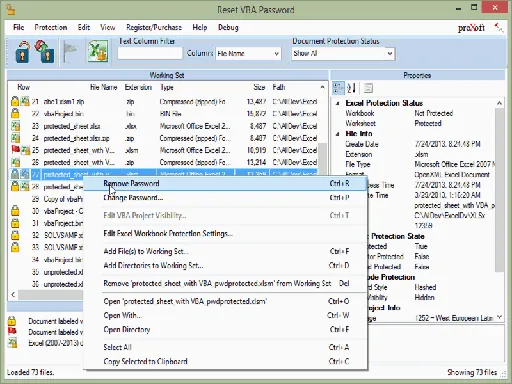
Task: Click the proXoft logo
Action: click(471, 28)
